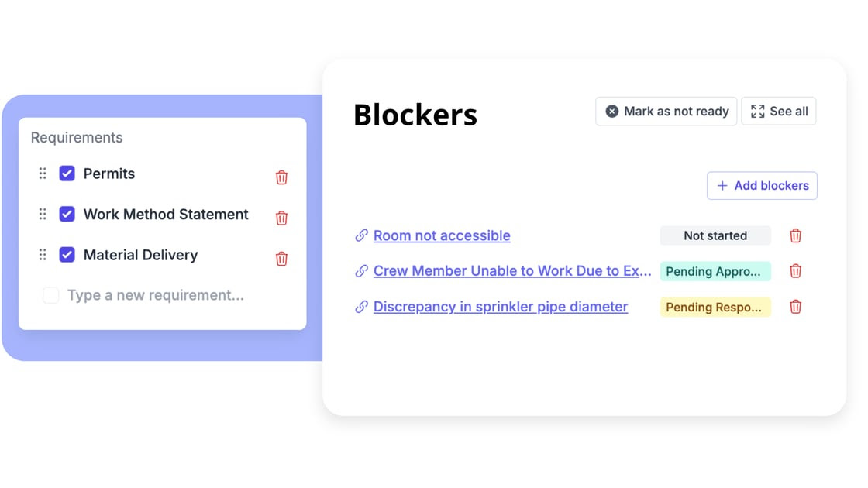Open Crew Member Unable to Work link
This screenshot has height=488, width=868.
tap(512, 271)
